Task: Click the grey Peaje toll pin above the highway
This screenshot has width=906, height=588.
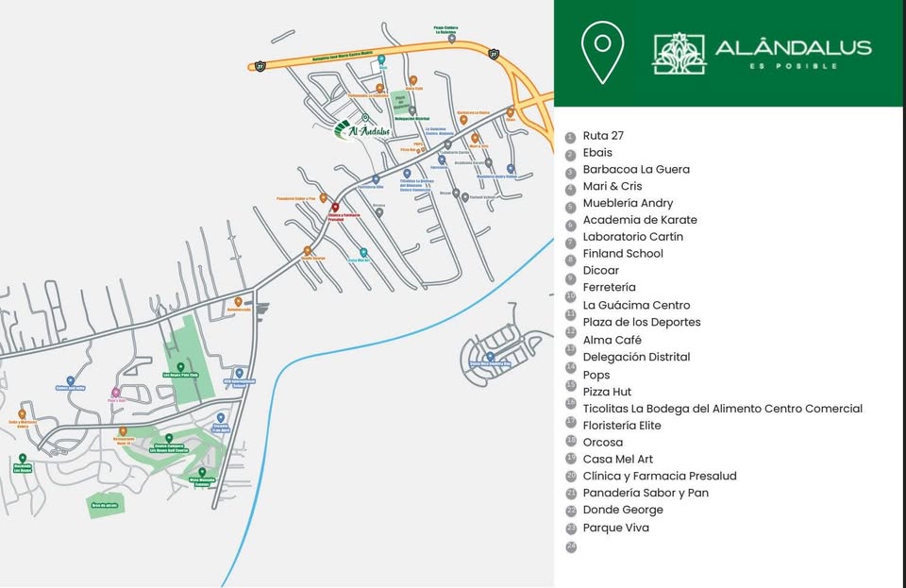Action: (x=452, y=39)
